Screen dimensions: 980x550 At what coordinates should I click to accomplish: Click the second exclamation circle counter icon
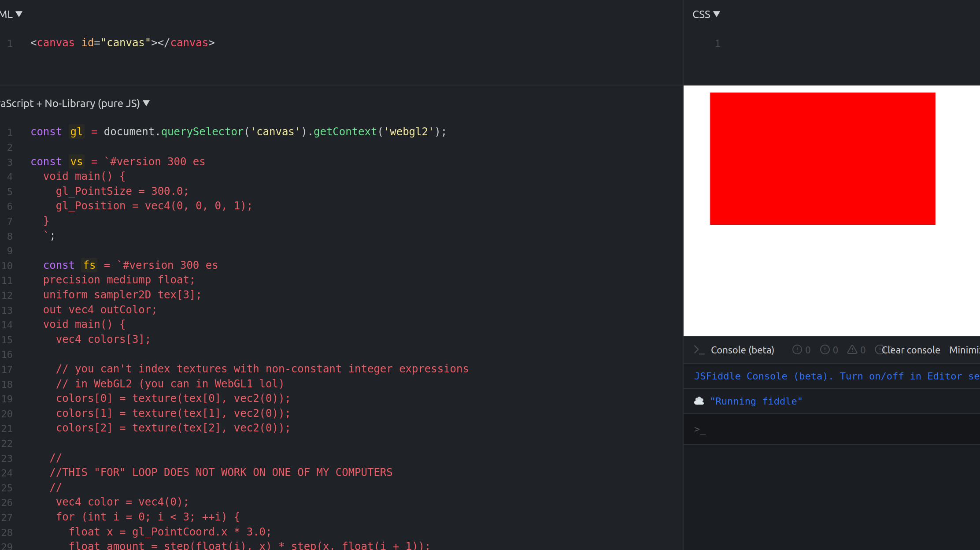(824, 349)
